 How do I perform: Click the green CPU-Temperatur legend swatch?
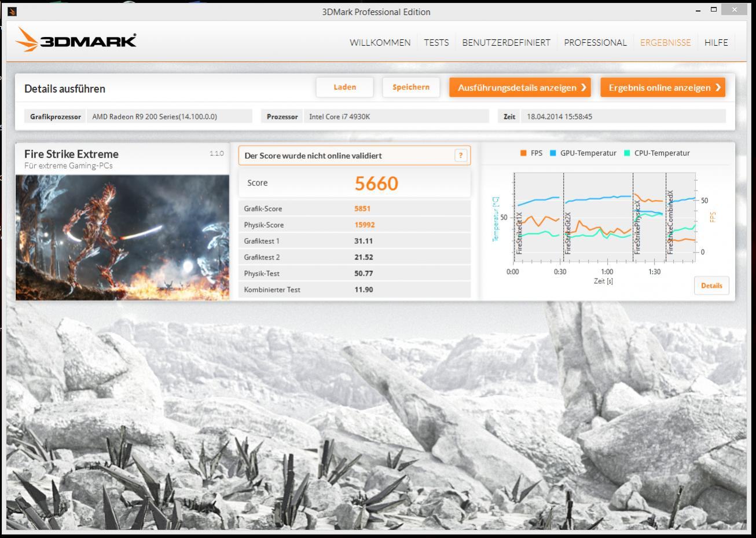coord(627,153)
